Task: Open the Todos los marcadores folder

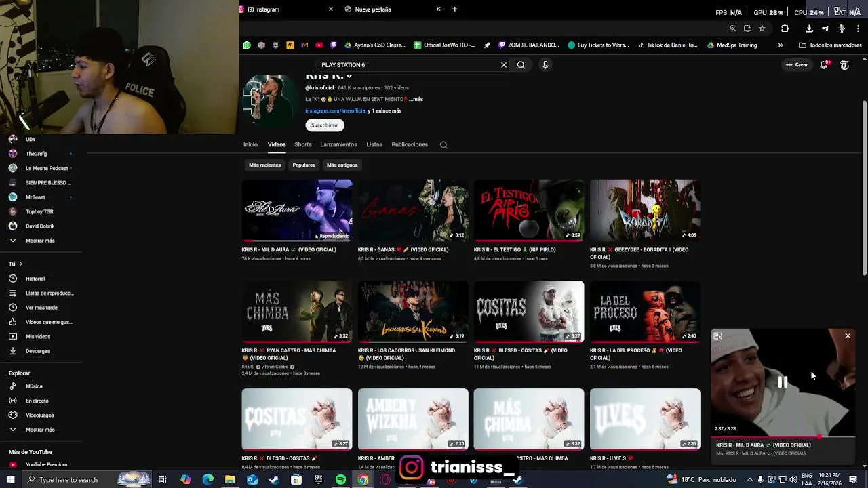Action: tap(830, 45)
